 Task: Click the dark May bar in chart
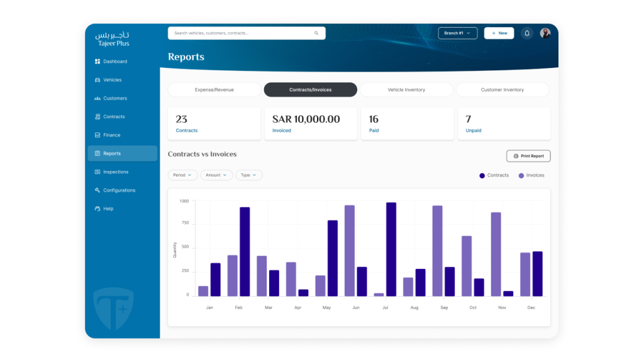click(x=333, y=258)
